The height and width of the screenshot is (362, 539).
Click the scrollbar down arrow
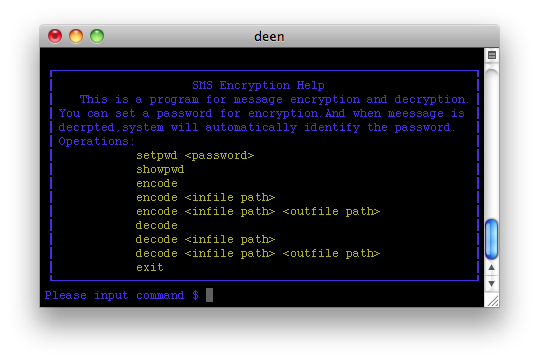(492, 284)
